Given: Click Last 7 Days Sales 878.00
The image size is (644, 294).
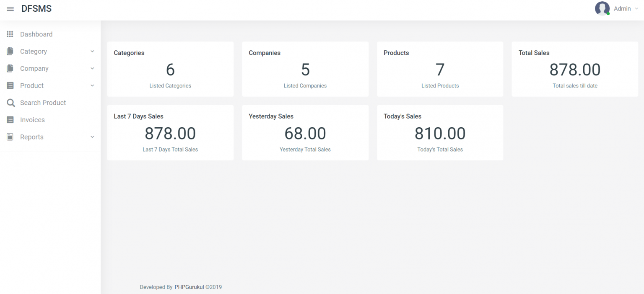Looking at the screenshot, I should pos(170,134).
